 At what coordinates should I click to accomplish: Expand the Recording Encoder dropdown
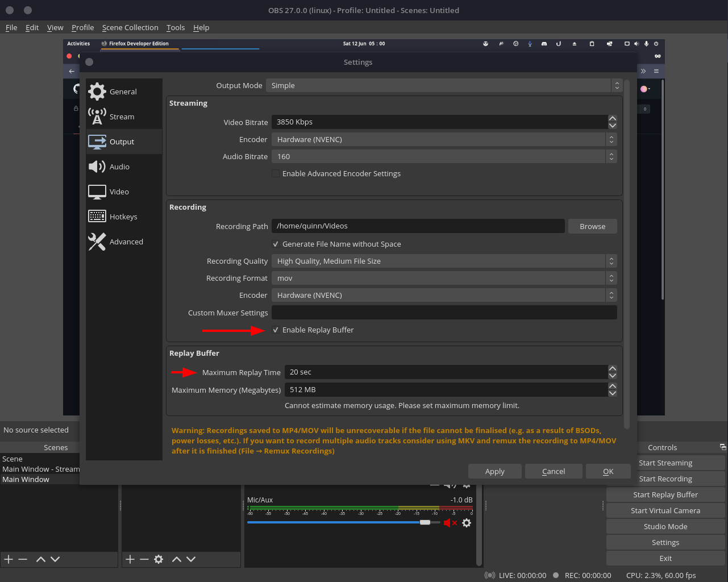tap(444, 295)
